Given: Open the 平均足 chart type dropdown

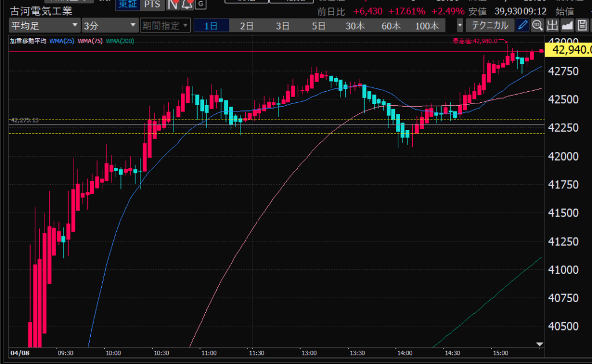Looking at the screenshot, I should pyautogui.click(x=45, y=25).
